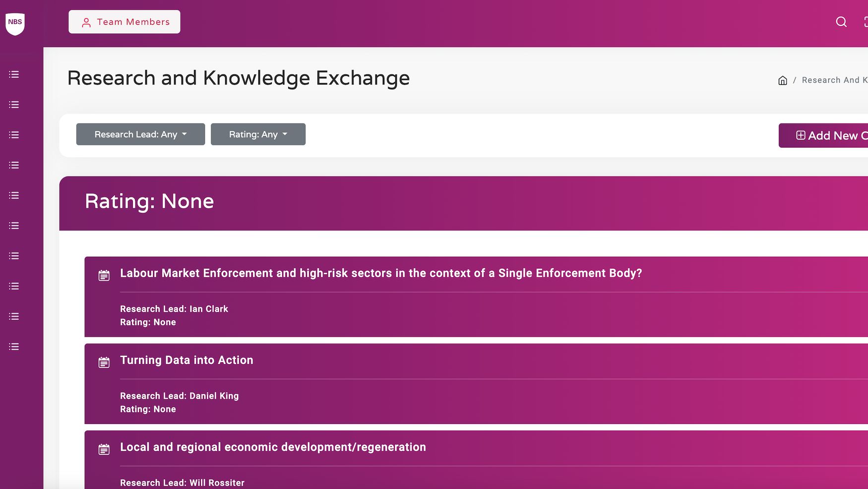The height and width of the screenshot is (489, 868).
Task: Open the search magnifier icon
Action: click(x=841, y=22)
